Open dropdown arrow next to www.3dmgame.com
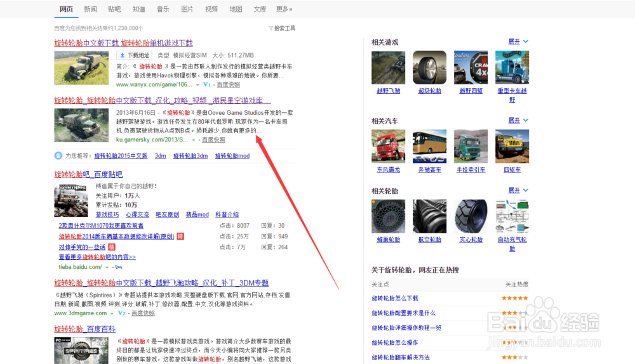 (112, 313)
